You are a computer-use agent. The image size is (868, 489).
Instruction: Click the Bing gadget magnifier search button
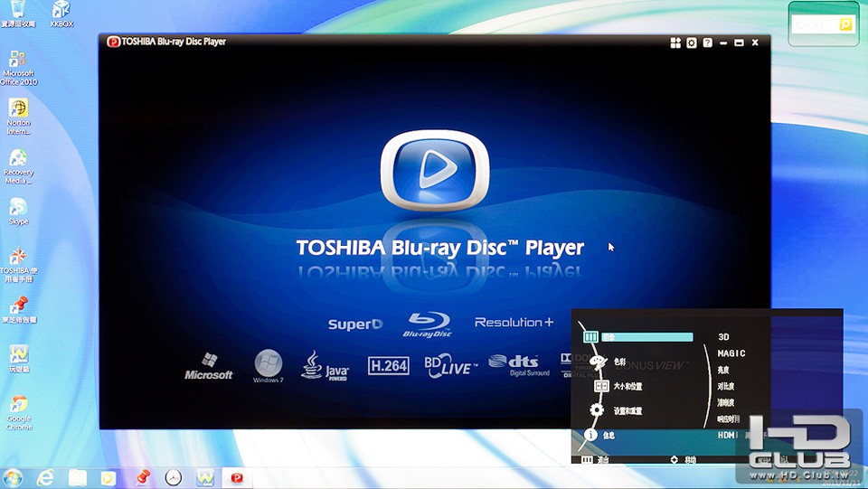[x=845, y=24]
